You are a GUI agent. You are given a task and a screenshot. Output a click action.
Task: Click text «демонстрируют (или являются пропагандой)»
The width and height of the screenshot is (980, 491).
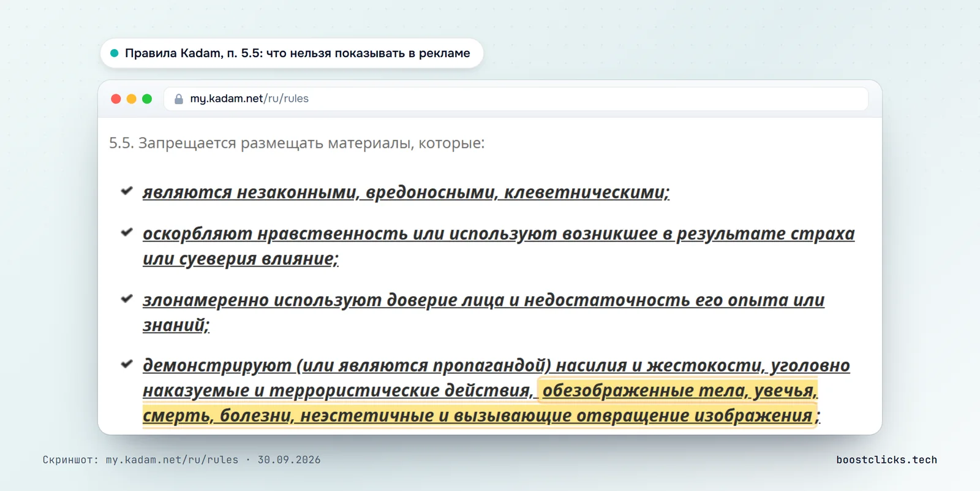click(x=347, y=366)
